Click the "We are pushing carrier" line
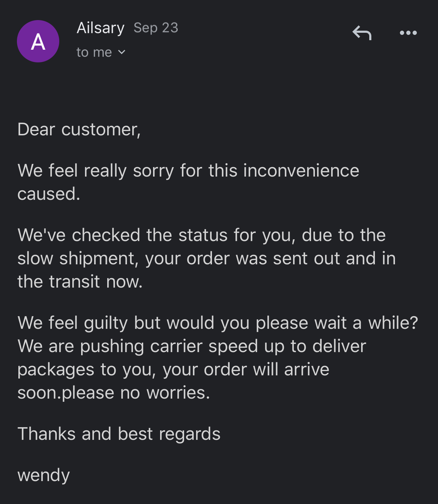This screenshot has width=438, height=504. (x=191, y=346)
